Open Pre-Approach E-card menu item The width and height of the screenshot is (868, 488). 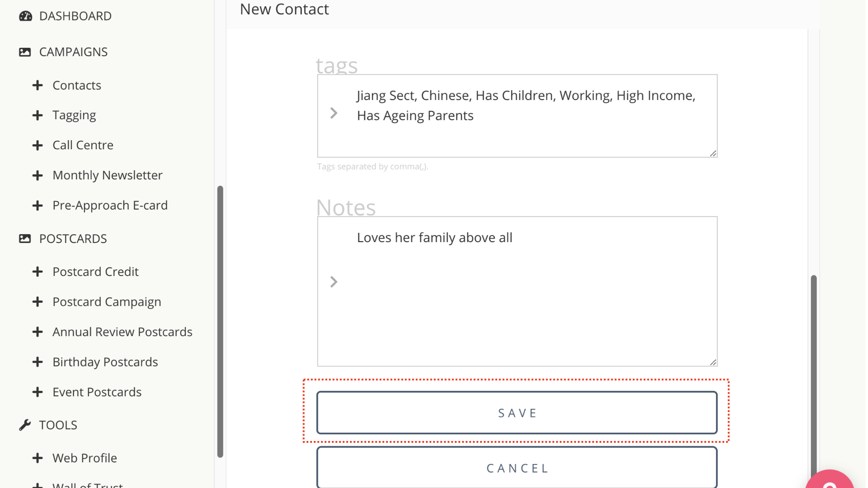(110, 205)
